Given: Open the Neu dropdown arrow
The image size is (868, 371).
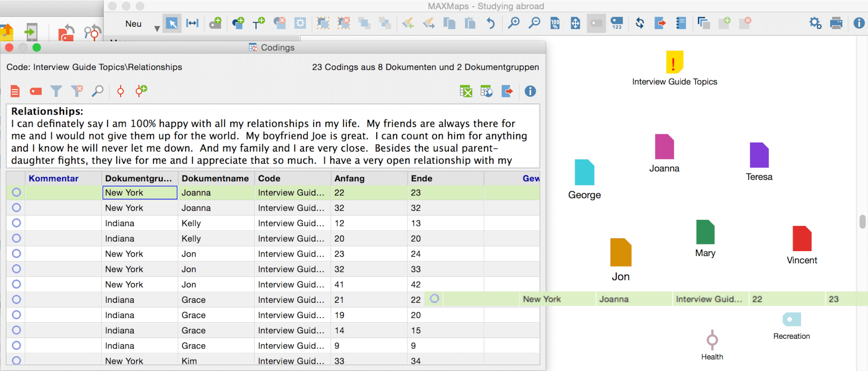Looking at the screenshot, I should [x=157, y=28].
